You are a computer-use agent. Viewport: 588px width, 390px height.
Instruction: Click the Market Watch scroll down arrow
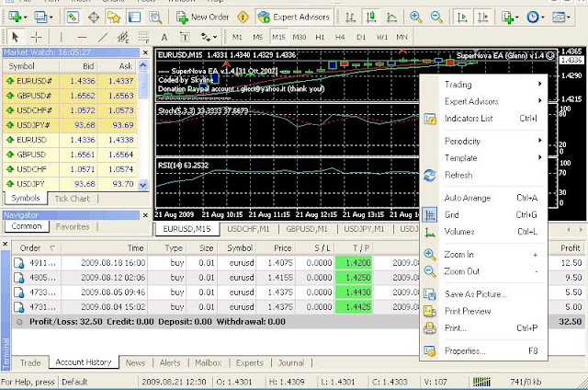coord(143,184)
